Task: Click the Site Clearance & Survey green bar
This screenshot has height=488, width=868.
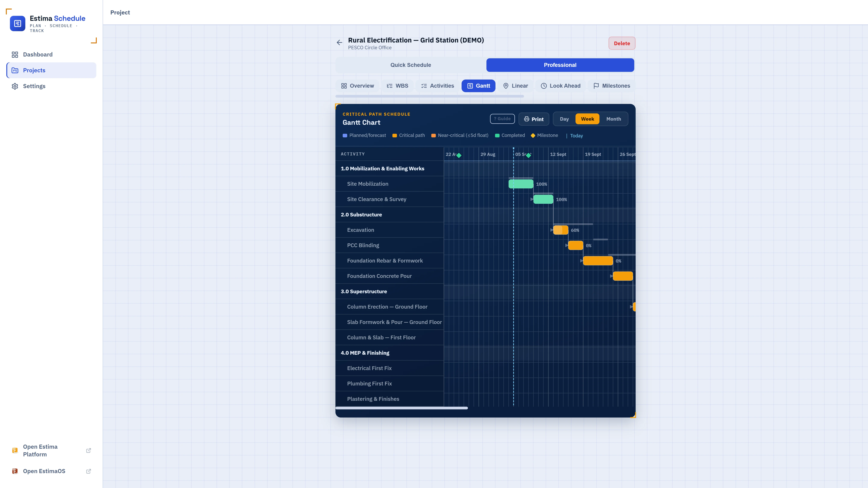Action: 543,199
